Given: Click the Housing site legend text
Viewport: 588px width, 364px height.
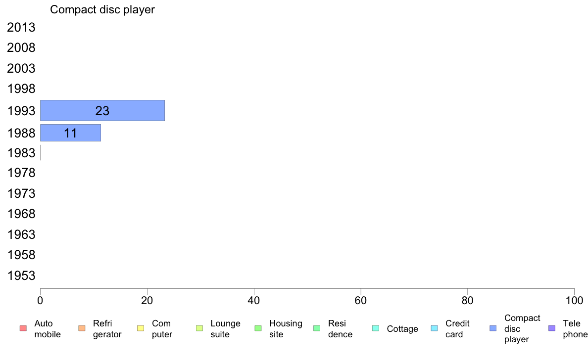Looking at the screenshot, I should (x=286, y=329).
